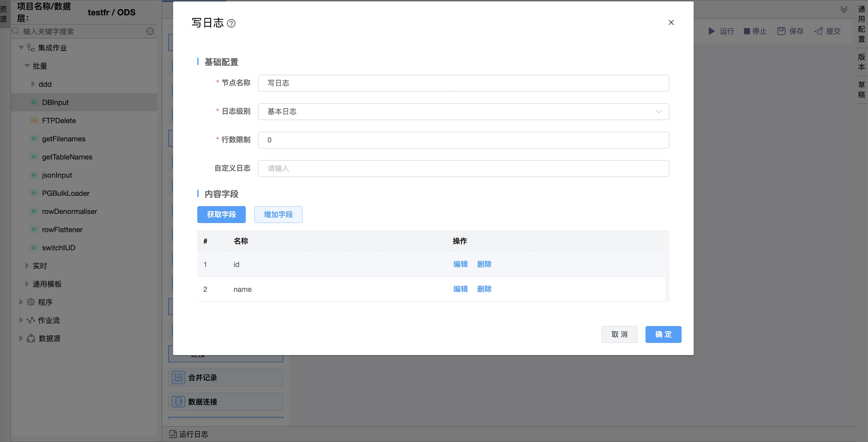Click the 运行 play icon in toolbar
The width and height of the screenshot is (868, 442).
pos(711,31)
